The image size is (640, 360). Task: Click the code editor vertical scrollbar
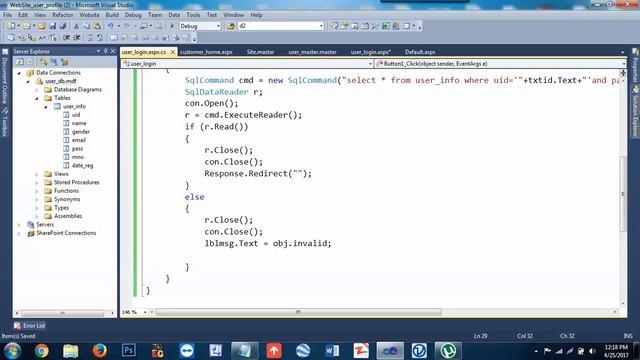623,194
